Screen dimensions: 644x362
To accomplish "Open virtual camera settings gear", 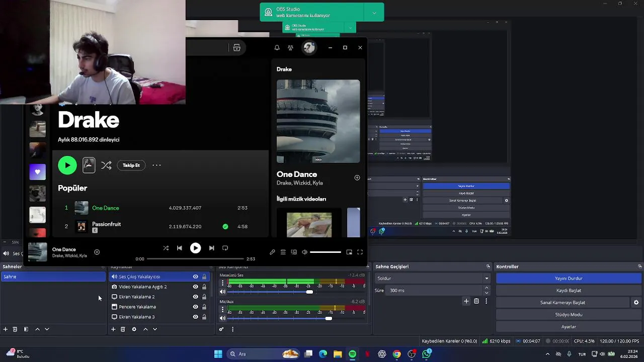I will (636, 303).
